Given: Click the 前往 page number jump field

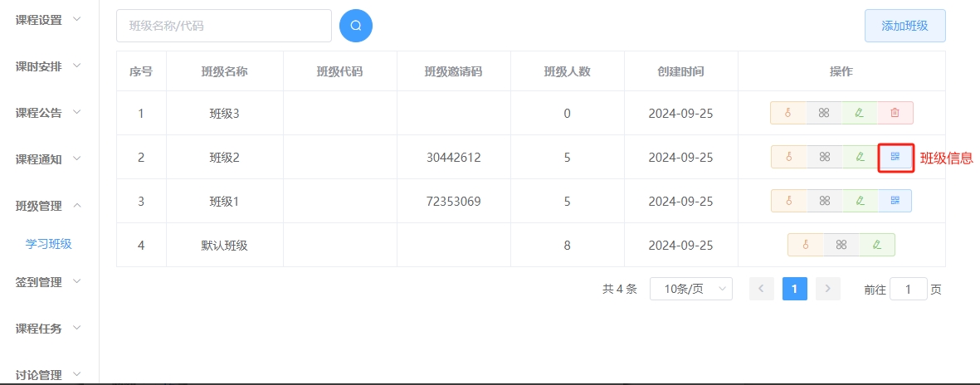Looking at the screenshot, I should [908, 289].
